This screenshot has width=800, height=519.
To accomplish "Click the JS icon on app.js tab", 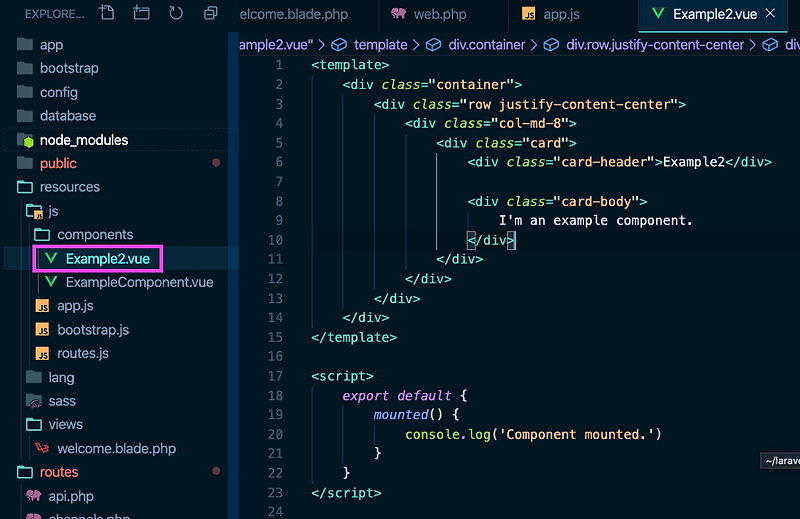I will coord(529,14).
